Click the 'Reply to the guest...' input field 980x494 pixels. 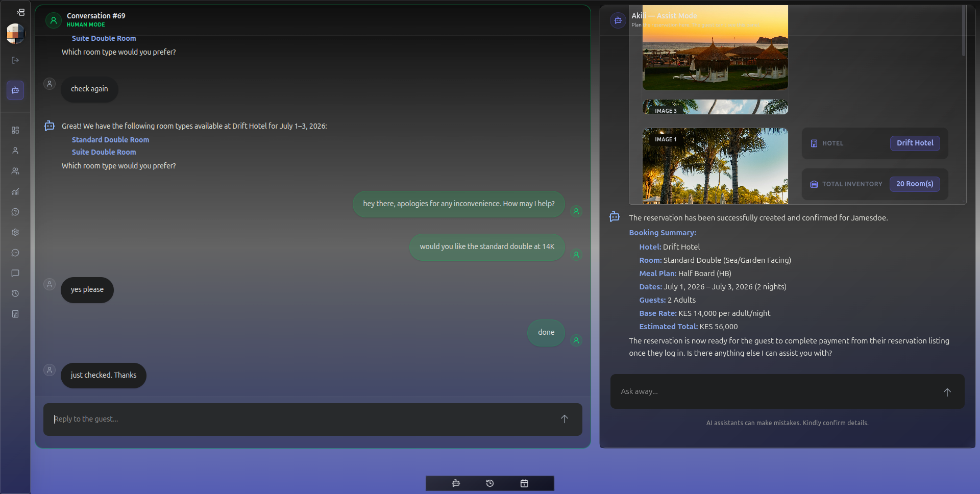[301, 419]
